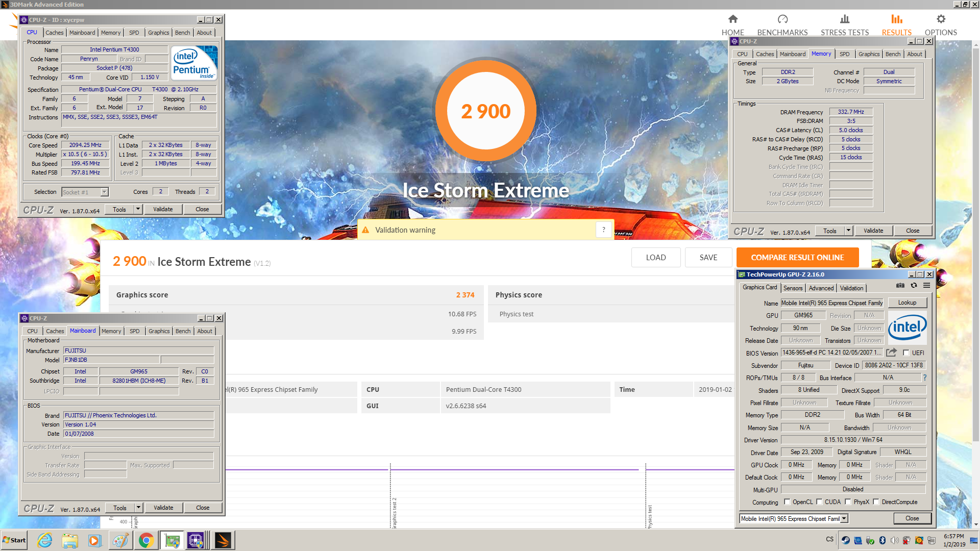This screenshot has height=551, width=980.
Task: Open volume speaker tray icon
Action: (895, 540)
